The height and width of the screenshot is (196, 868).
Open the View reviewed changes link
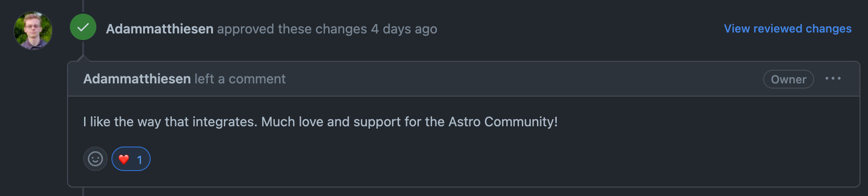tap(787, 29)
